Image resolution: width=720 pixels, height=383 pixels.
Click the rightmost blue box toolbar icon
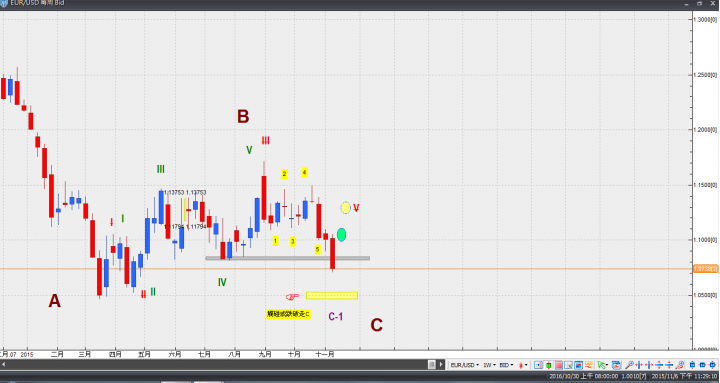pos(712,365)
